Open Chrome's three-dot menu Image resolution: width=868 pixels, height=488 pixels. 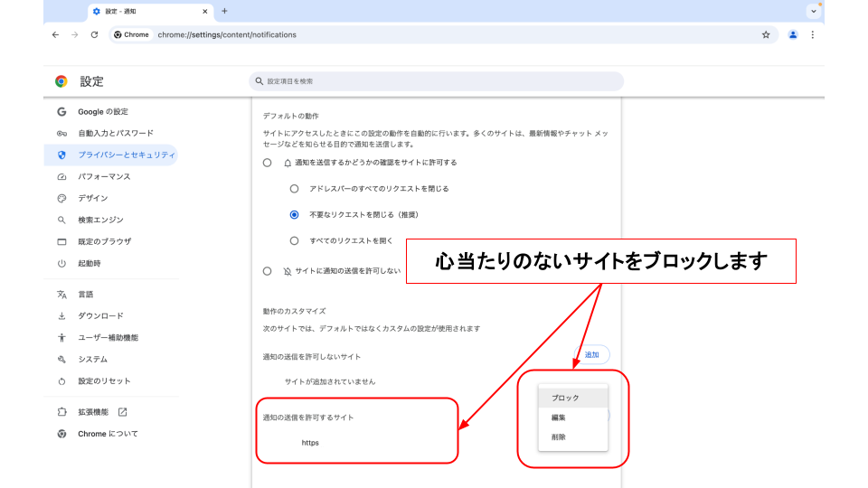[813, 35]
